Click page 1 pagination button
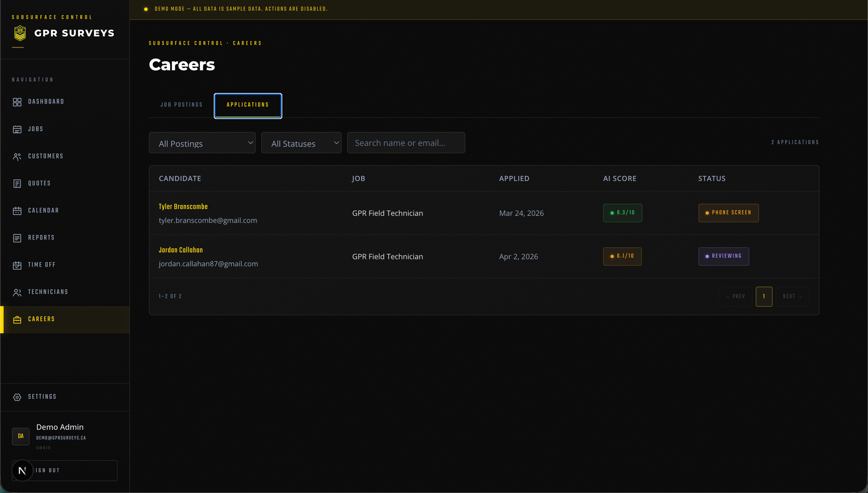 764,297
